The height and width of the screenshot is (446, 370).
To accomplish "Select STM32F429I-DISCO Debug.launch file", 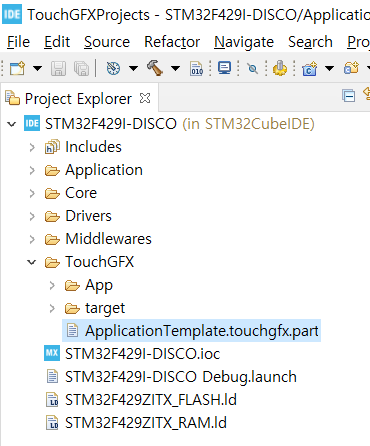I will tap(181, 377).
